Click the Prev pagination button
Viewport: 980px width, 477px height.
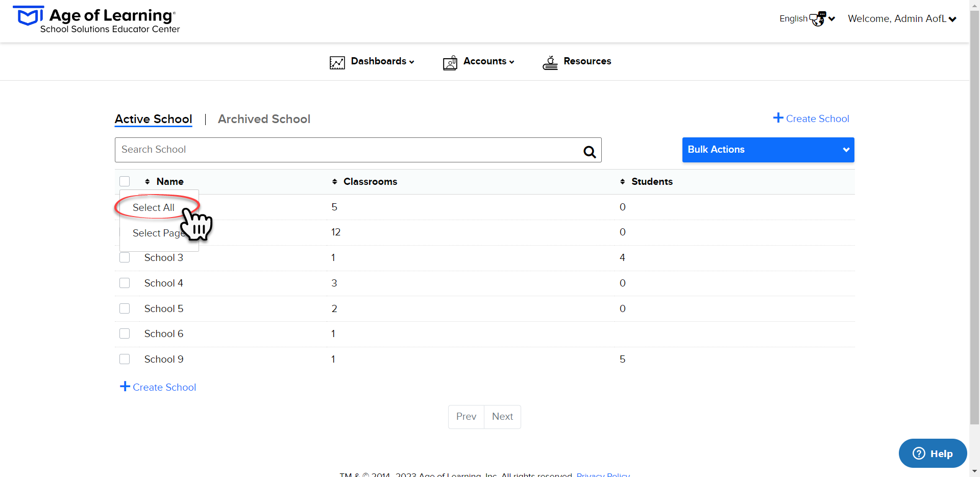click(x=467, y=417)
